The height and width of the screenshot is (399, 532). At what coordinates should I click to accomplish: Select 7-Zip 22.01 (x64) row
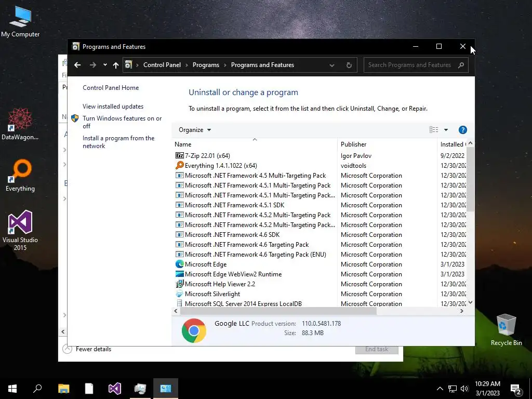pyautogui.click(x=319, y=156)
